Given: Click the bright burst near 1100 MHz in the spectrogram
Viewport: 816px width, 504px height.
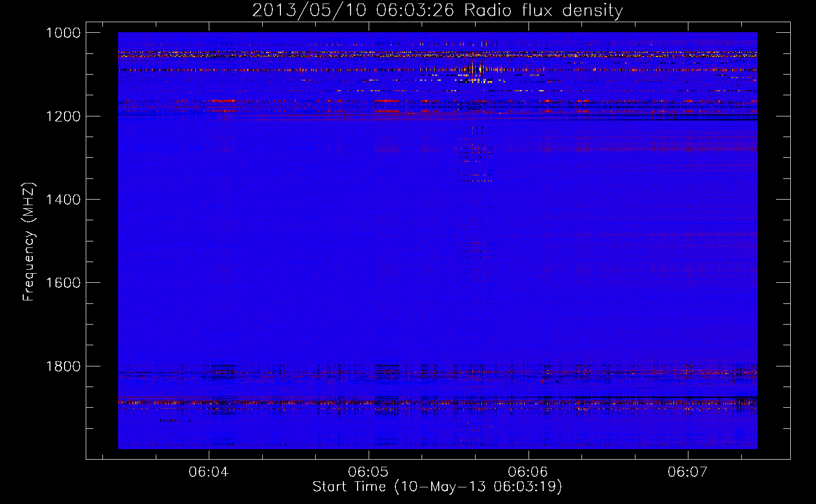Looking at the screenshot, I should click(x=477, y=71).
